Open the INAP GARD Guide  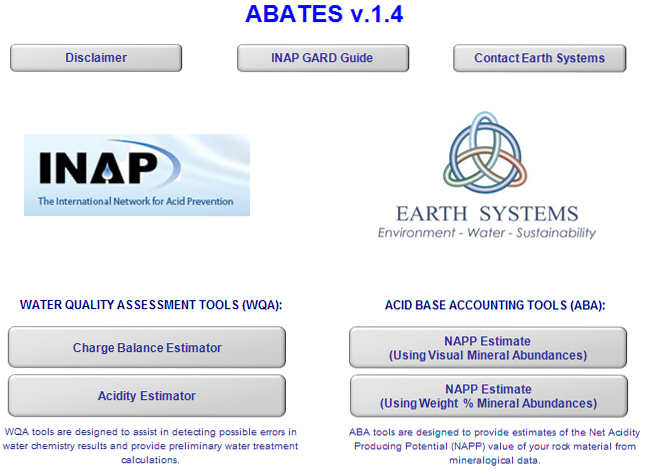click(323, 58)
